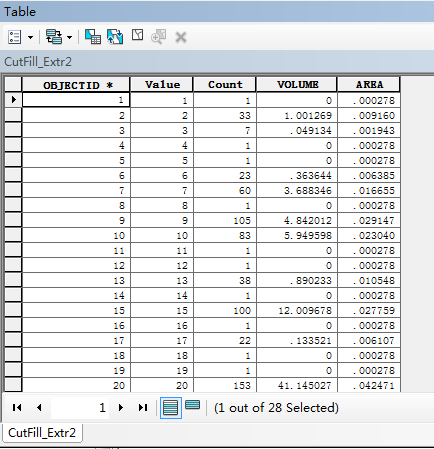434x449 pixels.
Task: Go to the next record
Action: [x=121, y=407]
